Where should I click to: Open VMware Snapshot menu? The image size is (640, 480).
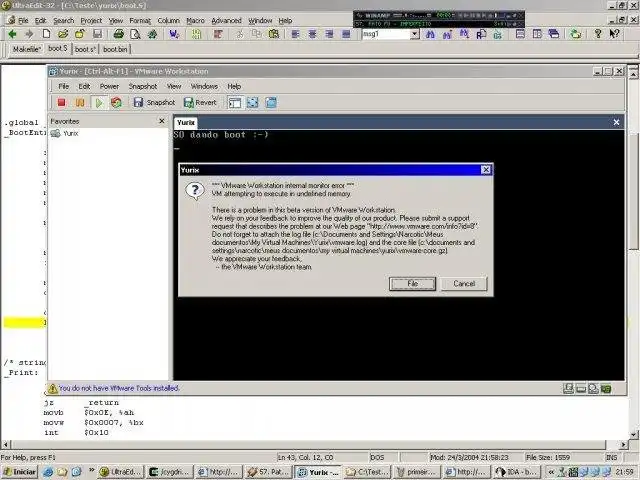pos(143,87)
